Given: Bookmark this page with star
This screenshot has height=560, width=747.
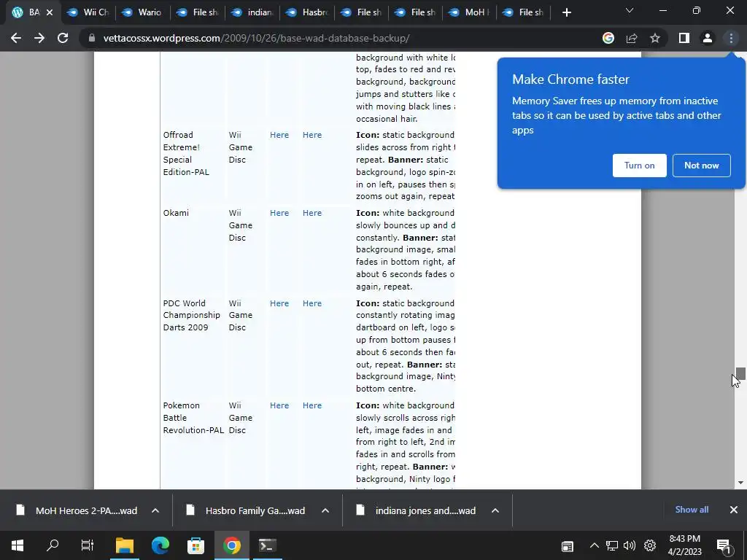Looking at the screenshot, I should click(x=655, y=38).
